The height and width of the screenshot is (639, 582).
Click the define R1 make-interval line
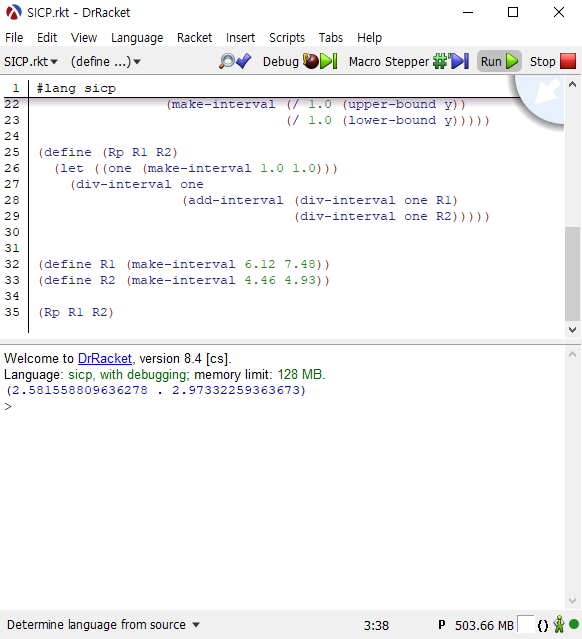(183, 264)
